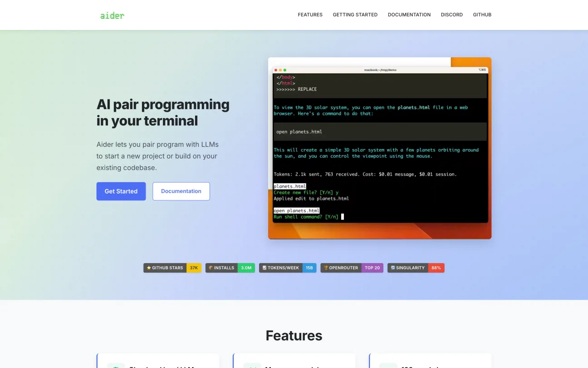Click the Installs 3.0M badge
The image size is (588, 368).
tap(230, 268)
